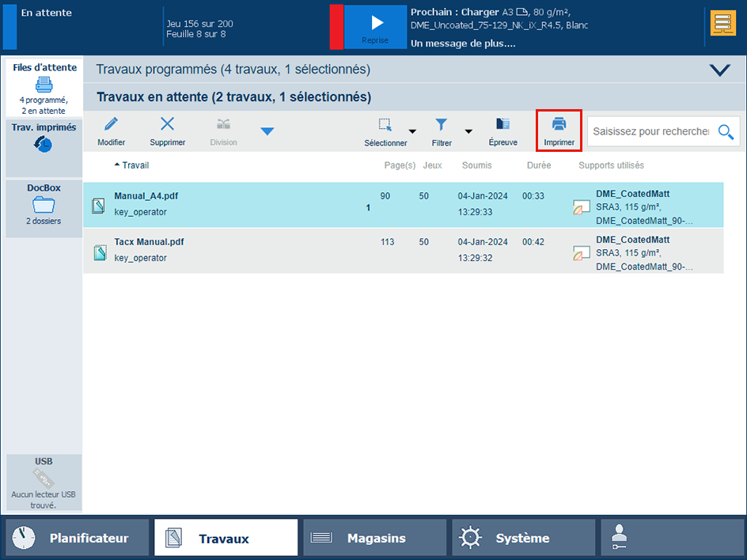
Task: Open the Files d'attente side tab
Action: [x=44, y=88]
